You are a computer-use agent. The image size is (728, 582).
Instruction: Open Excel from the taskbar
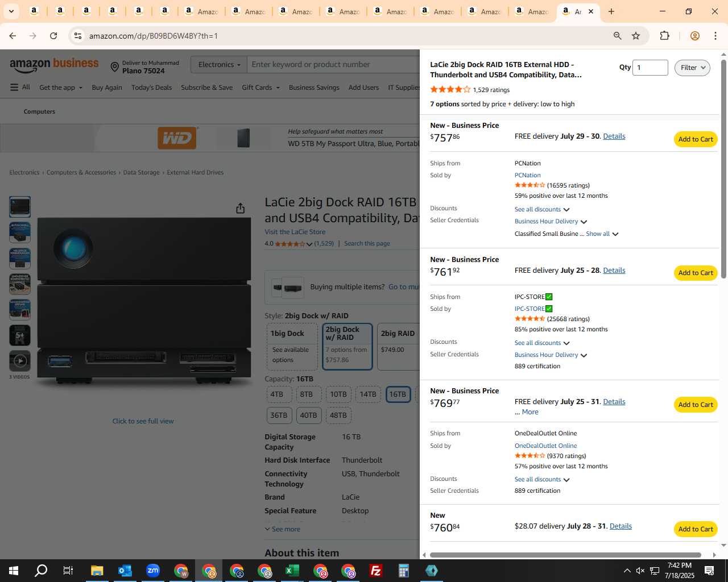[292, 571]
